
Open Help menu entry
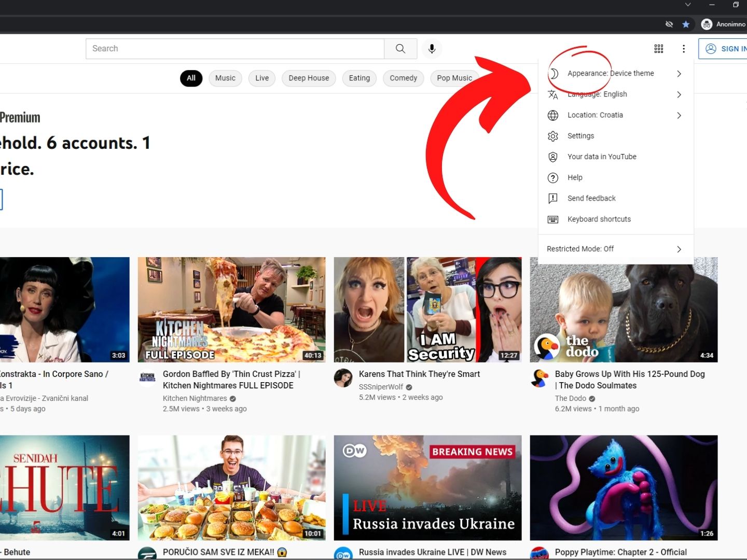[616, 177]
